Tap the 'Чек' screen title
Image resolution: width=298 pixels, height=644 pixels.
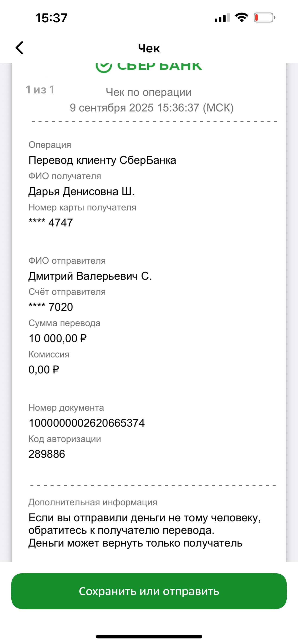(x=149, y=48)
